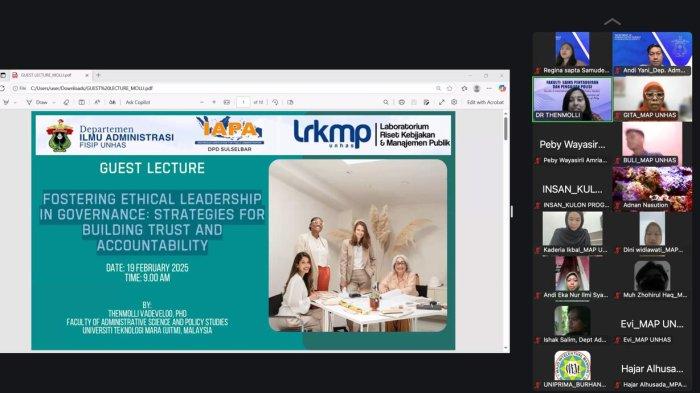Click the Fit to width icon
This screenshot has width=700, height=393.
(x=227, y=102)
